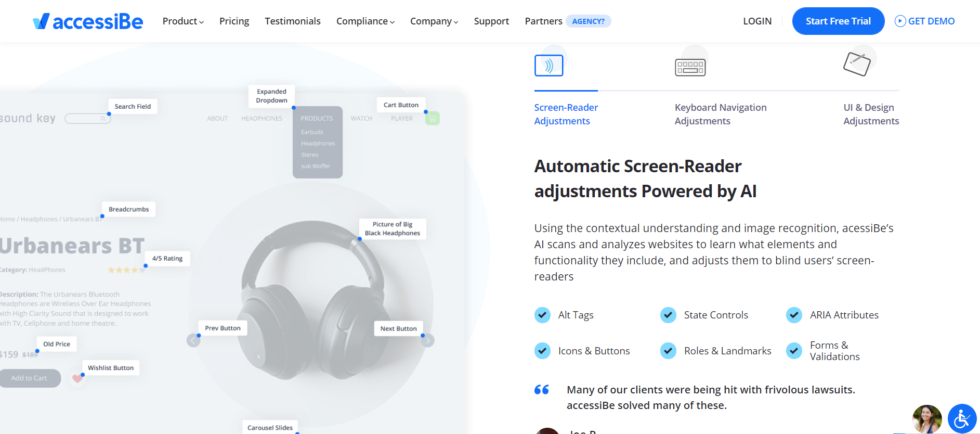Click the Carousel Slides label tag

270,427
